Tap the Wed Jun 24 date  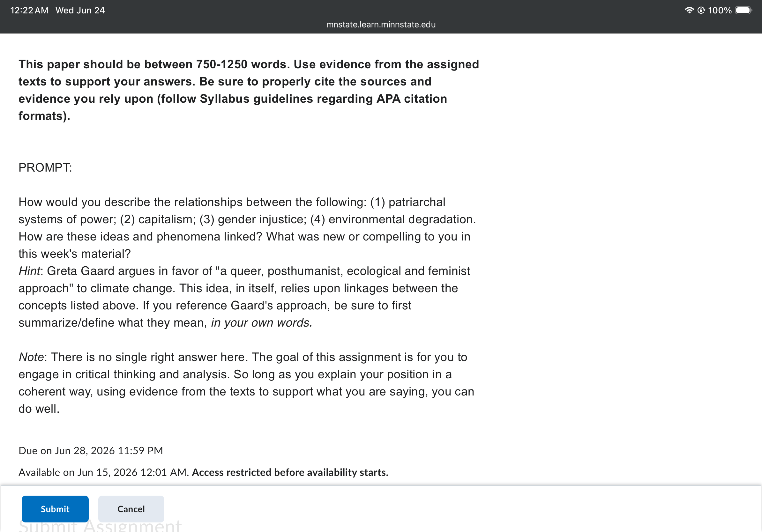click(x=80, y=10)
